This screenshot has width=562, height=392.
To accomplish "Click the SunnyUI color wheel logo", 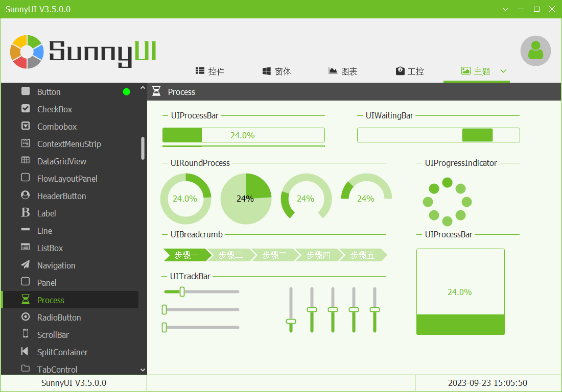I will pyautogui.click(x=27, y=52).
